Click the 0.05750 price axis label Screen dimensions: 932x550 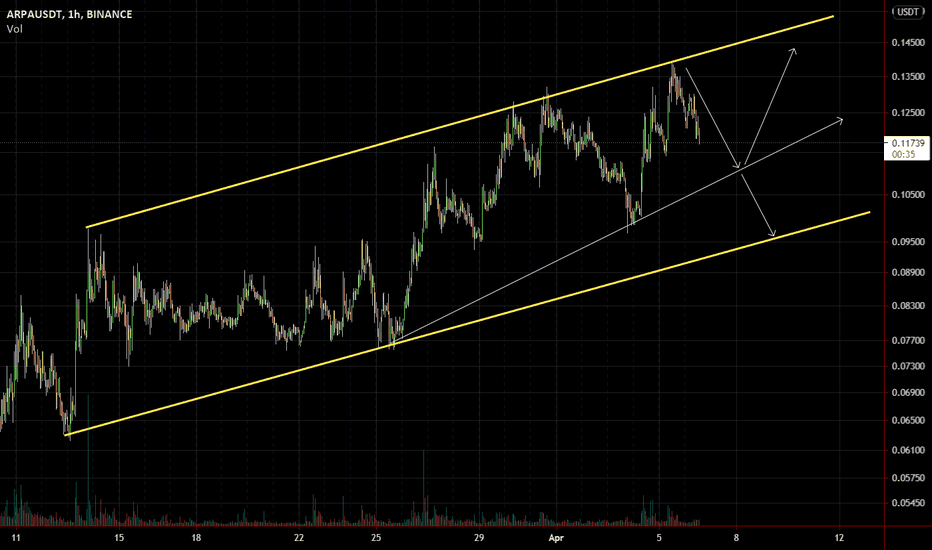point(908,477)
